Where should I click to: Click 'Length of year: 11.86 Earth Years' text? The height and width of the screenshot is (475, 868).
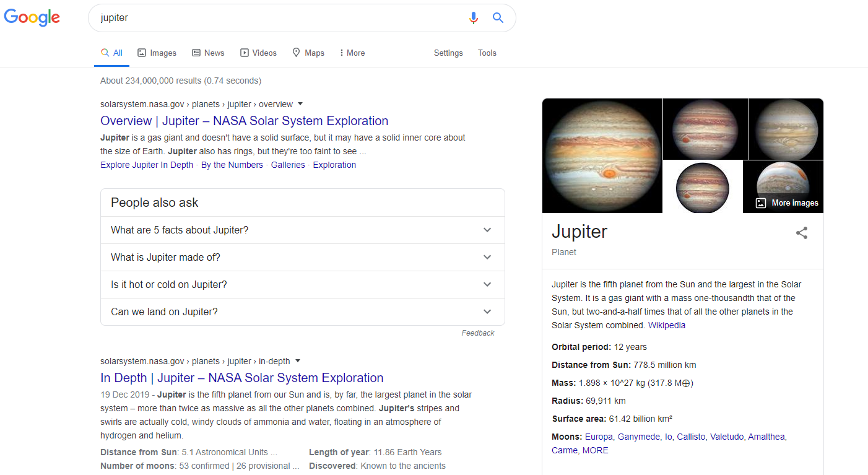coord(375,452)
